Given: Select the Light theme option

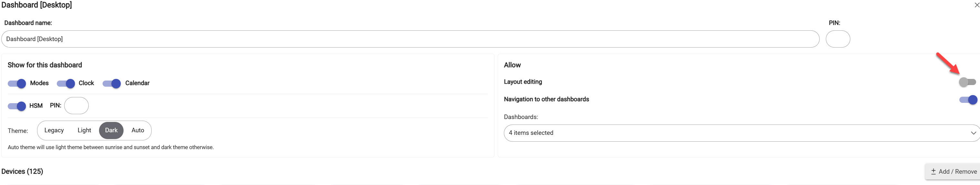Looking at the screenshot, I should [84, 130].
